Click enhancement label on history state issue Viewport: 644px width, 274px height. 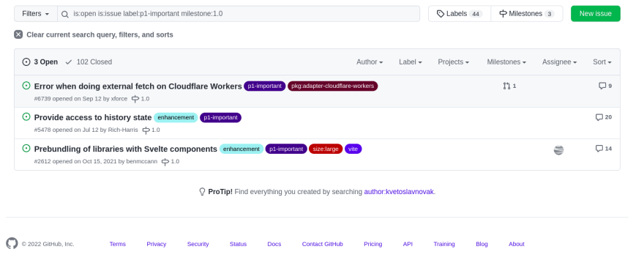[x=176, y=117]
